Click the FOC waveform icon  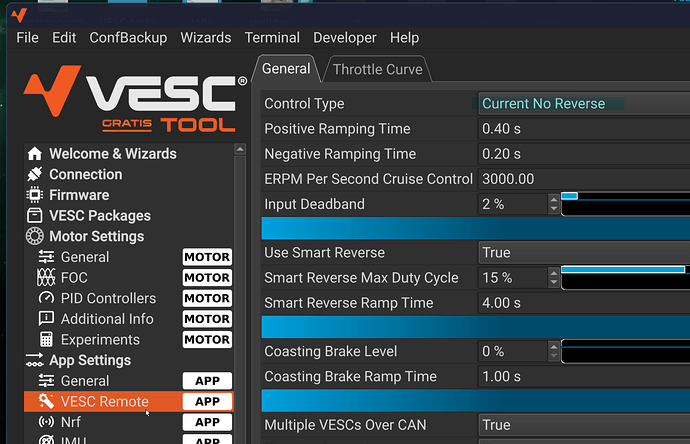pos(46,277)
